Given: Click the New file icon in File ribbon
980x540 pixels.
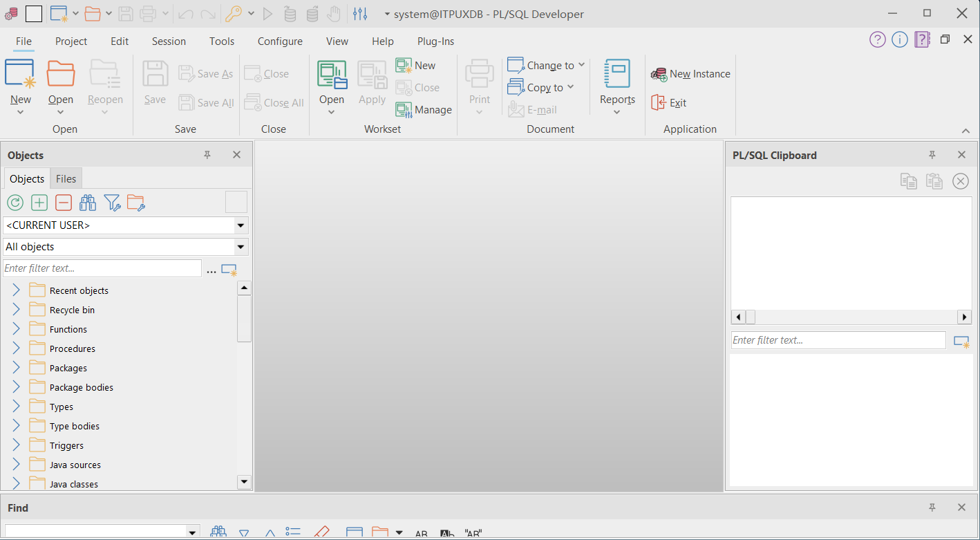Looking at the screenshot, I should (x=20, y=73).
